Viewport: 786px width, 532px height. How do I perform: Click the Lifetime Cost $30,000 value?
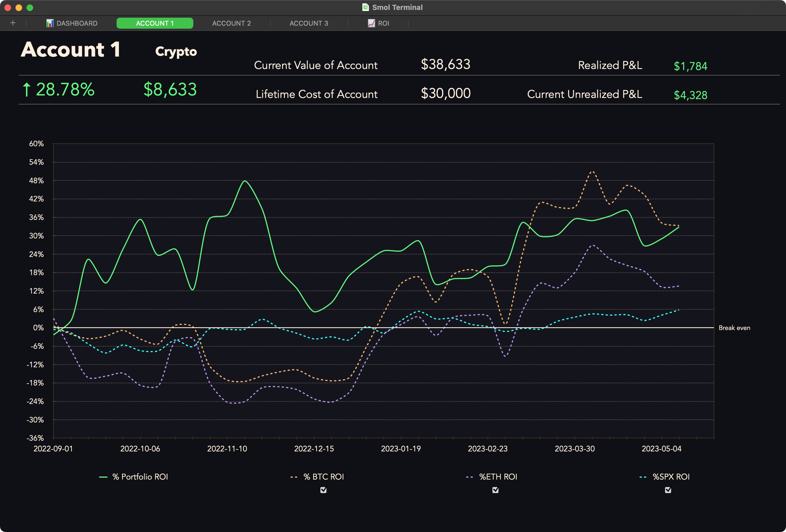click(x=445, y=93)
